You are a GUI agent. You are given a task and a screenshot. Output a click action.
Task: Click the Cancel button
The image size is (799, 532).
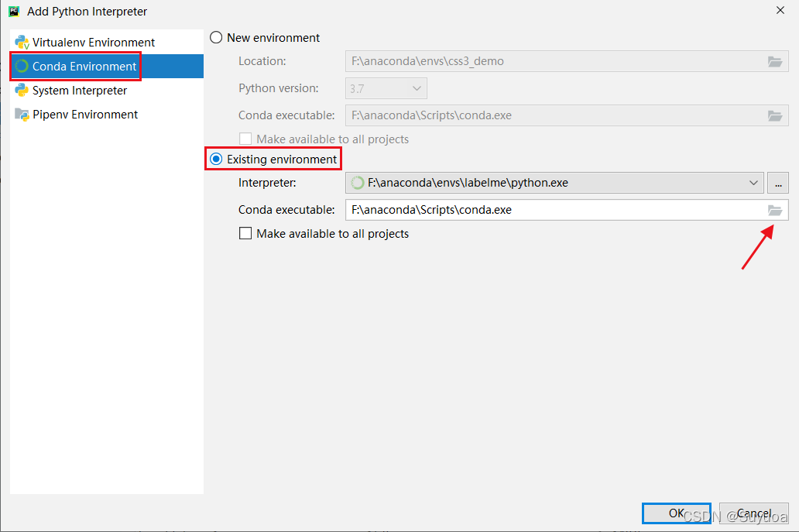(x=753, y=513)
